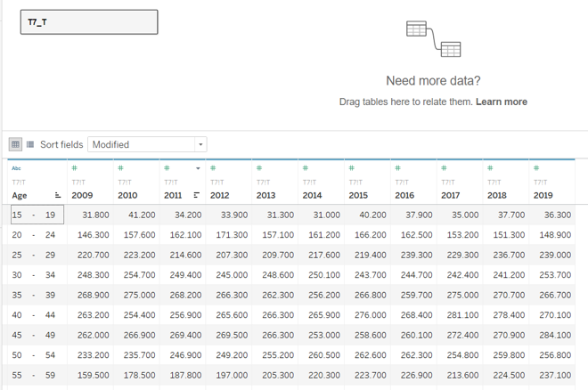Click the number type icon above 2016

[398, 167]
